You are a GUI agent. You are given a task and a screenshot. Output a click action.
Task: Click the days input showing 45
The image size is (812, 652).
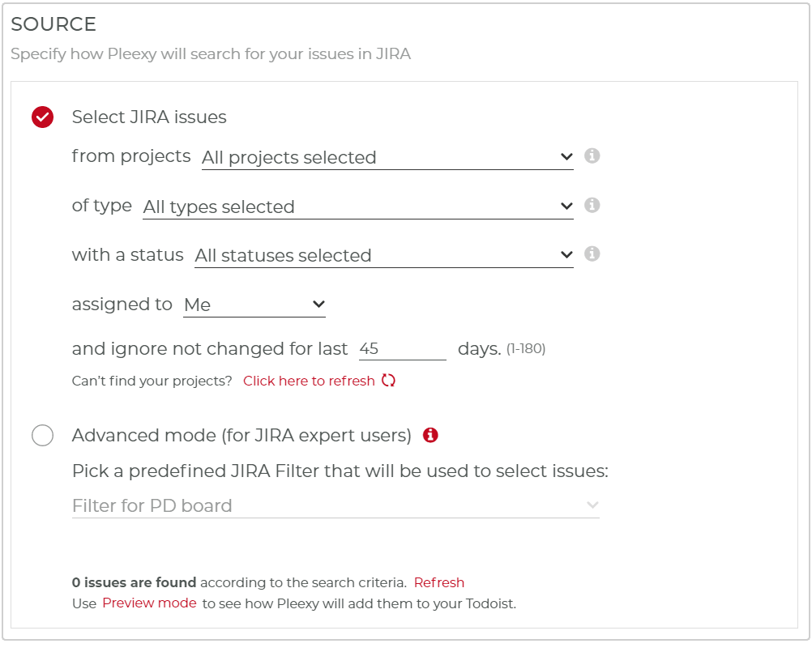[x=403, y=347]
